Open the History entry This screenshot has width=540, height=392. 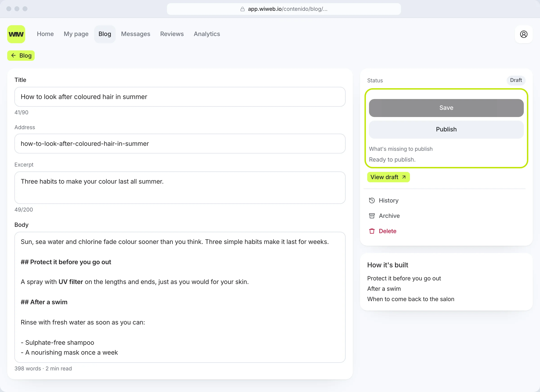click(x=388, y=201)
